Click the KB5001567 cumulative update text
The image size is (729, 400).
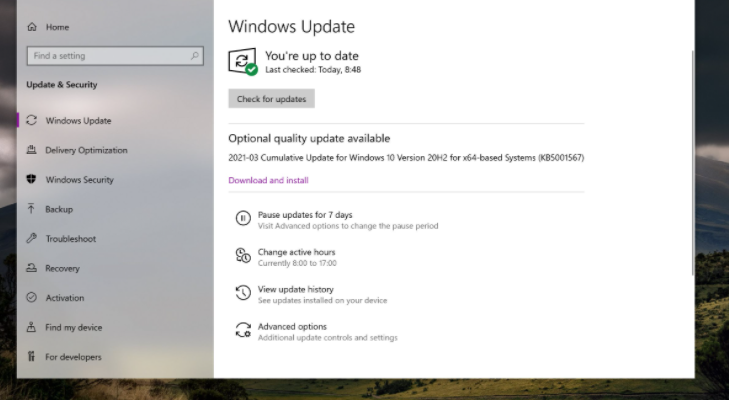pyautogui.click(x=406, y=158)
